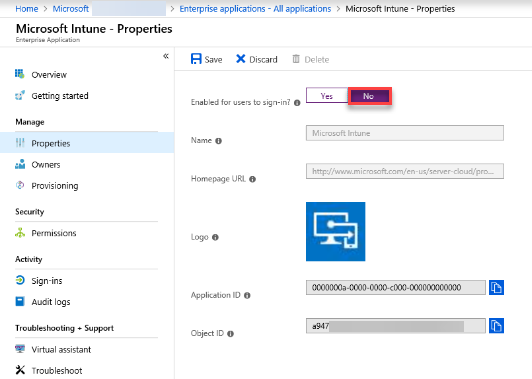Viewport: 532px width, 379px height.
Task: Click the Save button label
Action: pos(213,59)
